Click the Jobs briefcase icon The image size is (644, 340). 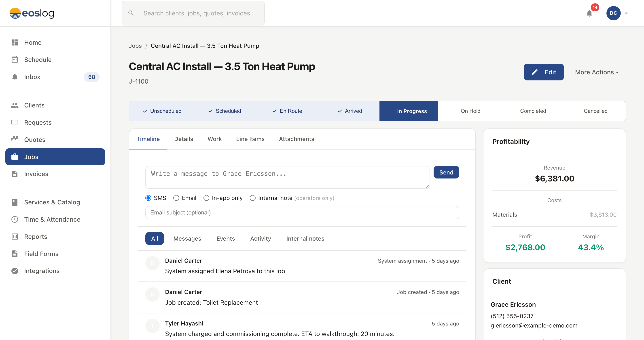point(15,157)
